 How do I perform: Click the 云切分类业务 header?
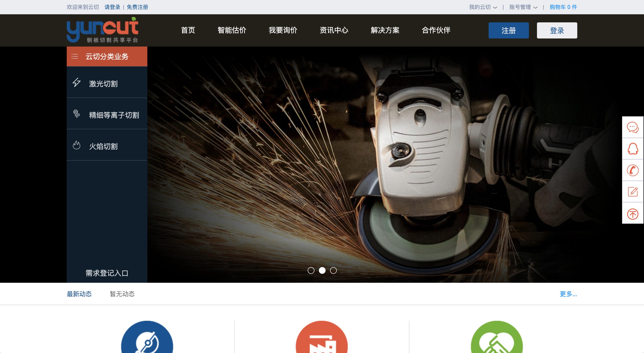pyautogui.click(x=107, y=56)
